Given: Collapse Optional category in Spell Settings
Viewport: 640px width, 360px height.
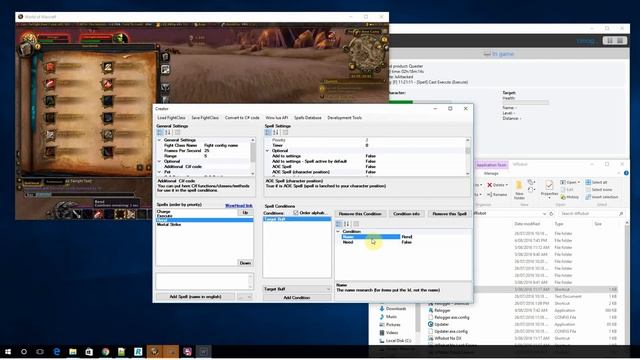Looking at the screenshot, I should tap(267, 151).
